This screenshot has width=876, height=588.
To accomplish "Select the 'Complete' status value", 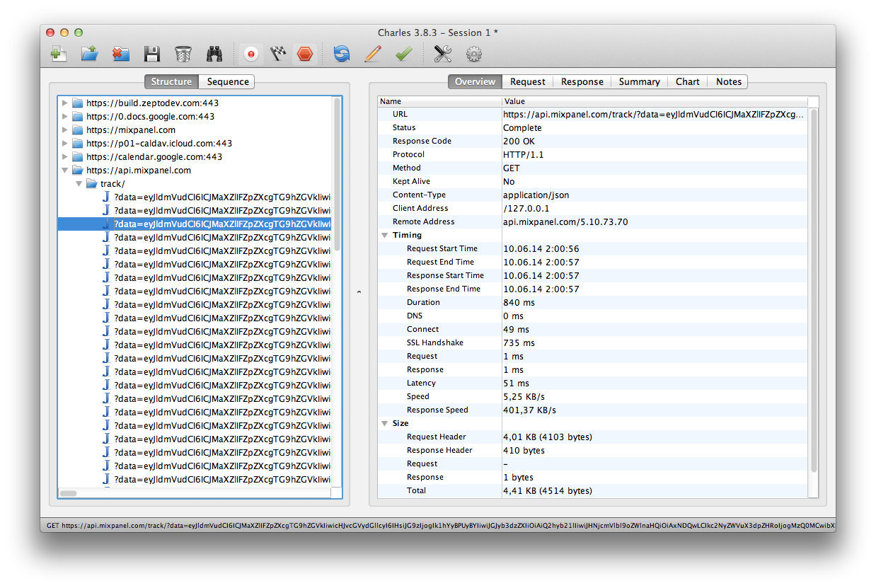I will pyautogui.click(x=522, y=127).
